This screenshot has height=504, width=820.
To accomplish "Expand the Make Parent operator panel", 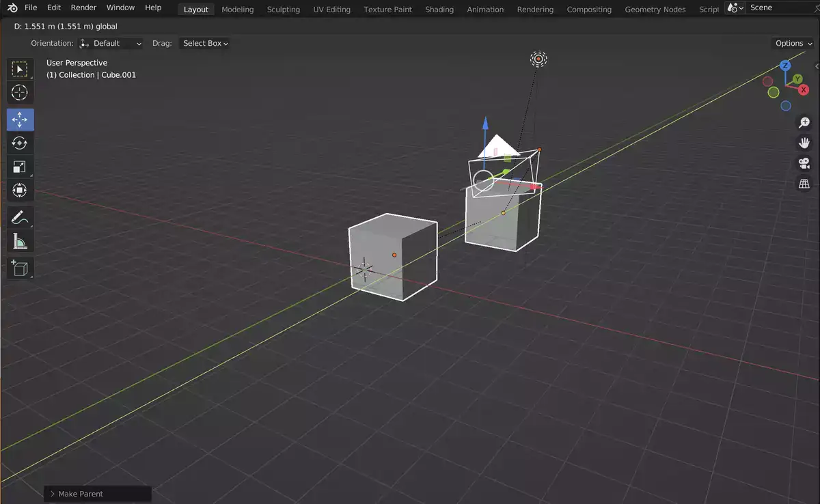I will tap(98, 494).
